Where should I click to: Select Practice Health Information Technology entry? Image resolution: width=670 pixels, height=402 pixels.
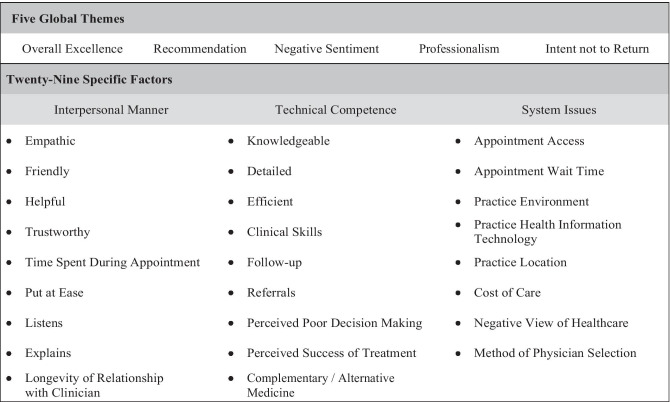click(547, 232)
